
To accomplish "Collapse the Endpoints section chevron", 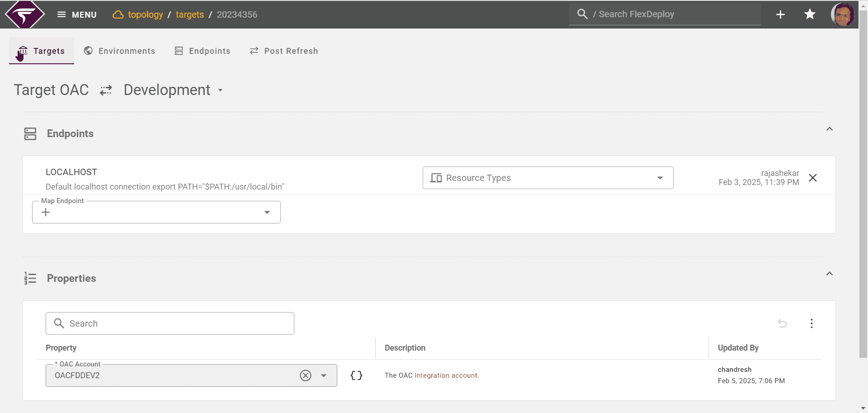I will point(830,129).
